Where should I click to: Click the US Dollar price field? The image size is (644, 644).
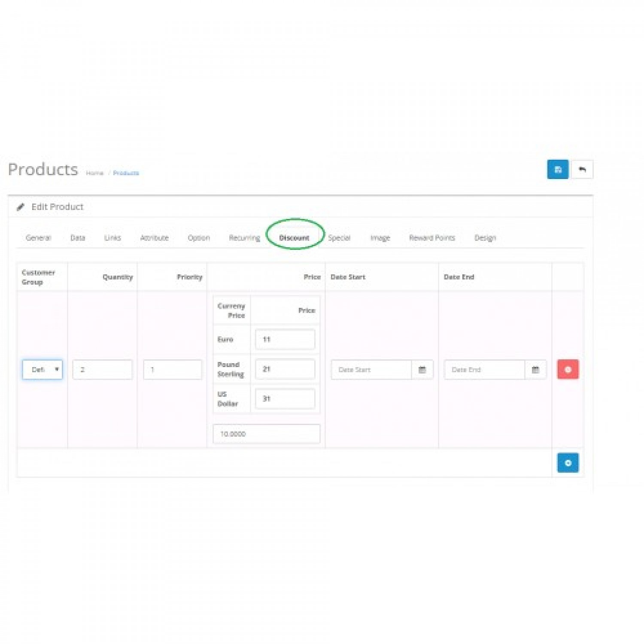coord(285,398)
